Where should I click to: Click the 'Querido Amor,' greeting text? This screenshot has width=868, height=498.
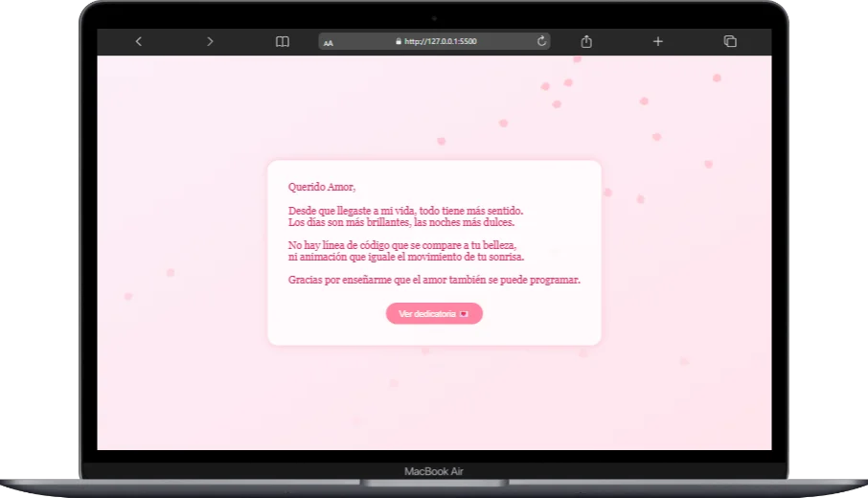(x=322, y=187)
